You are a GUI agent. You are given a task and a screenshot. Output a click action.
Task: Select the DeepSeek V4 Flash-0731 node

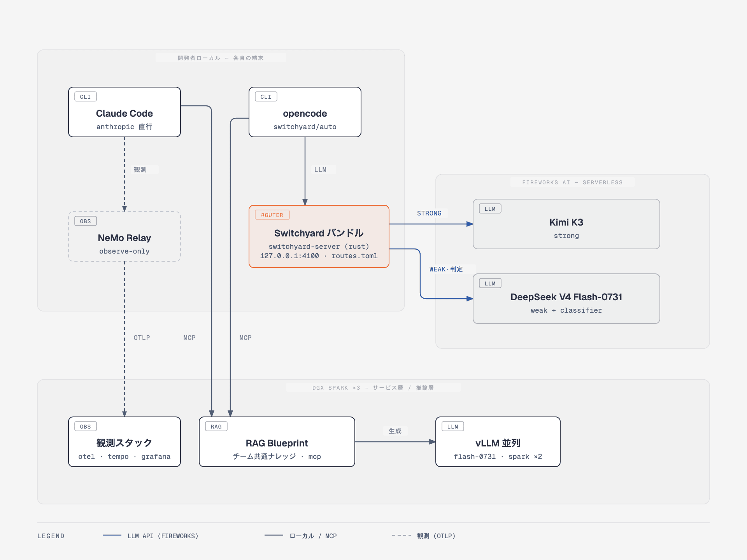tap(566, 299)
